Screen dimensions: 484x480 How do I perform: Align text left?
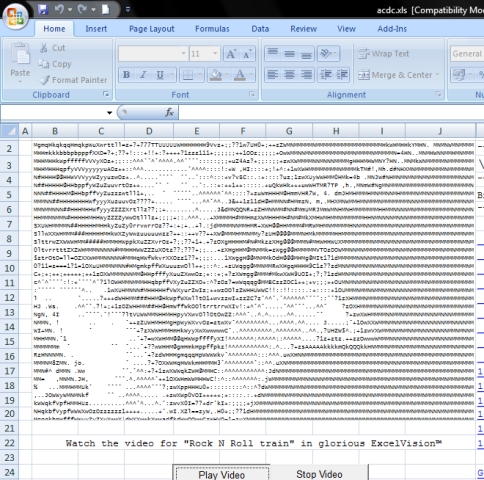click(273, 75)
